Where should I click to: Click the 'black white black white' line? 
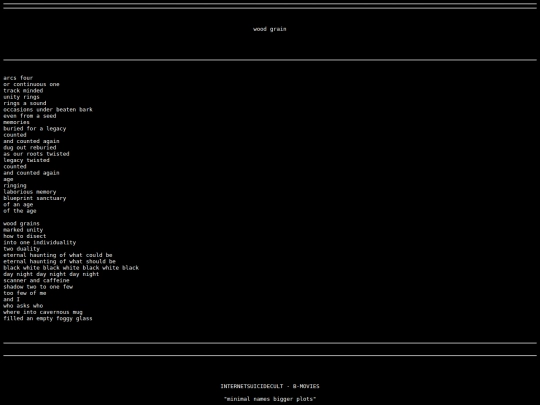point(71,268)
